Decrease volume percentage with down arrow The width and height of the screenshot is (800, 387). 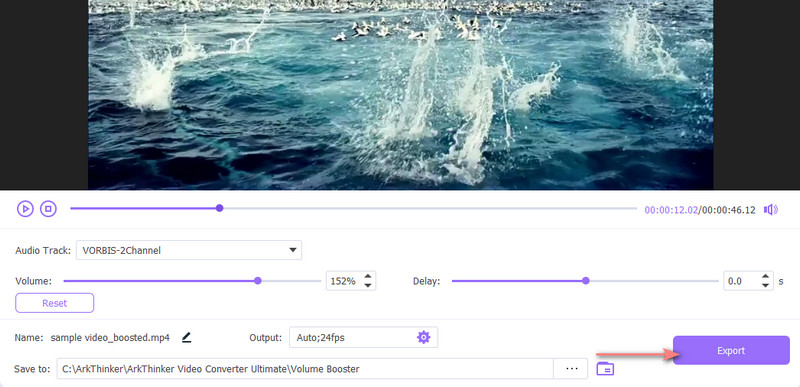point(368,285)
